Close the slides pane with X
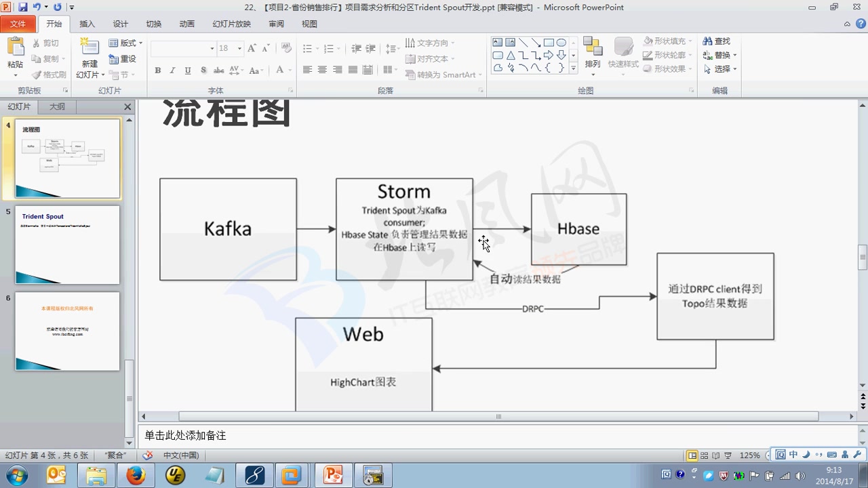This screenshot has height=488, width=868. point(127,107)
